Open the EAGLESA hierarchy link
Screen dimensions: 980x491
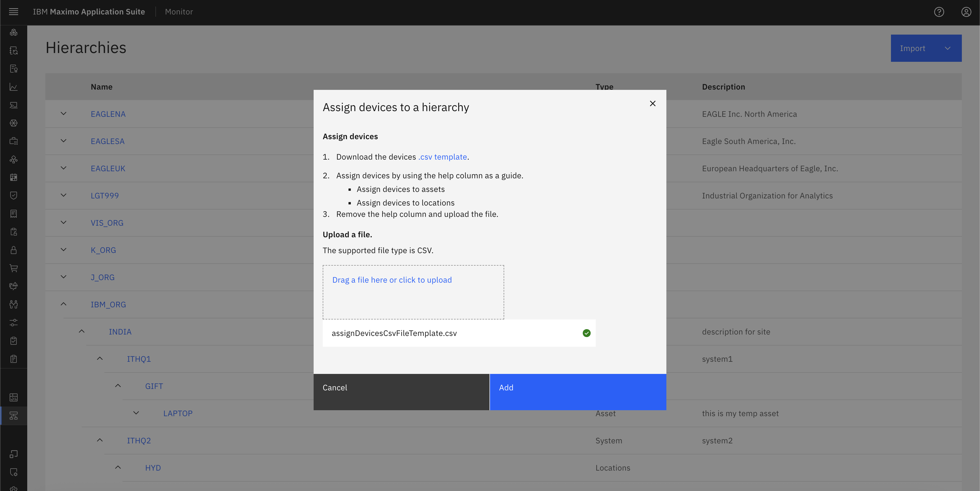[108, 141]
